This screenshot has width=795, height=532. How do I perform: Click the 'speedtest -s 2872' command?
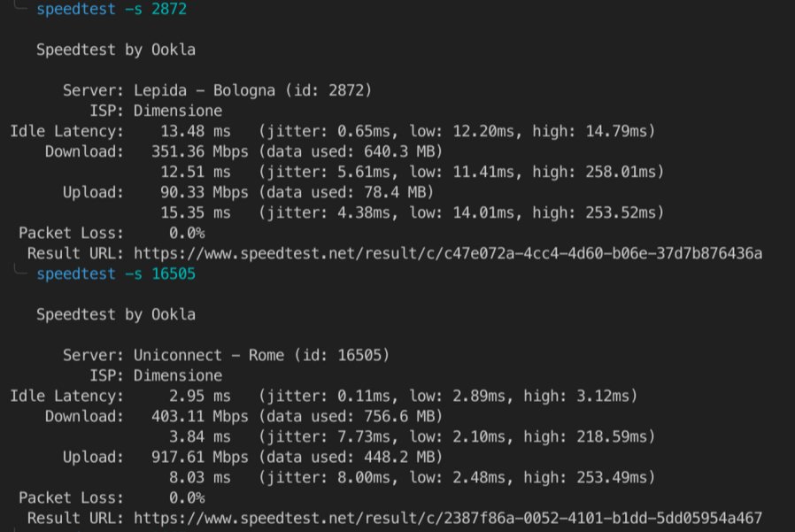112,11
